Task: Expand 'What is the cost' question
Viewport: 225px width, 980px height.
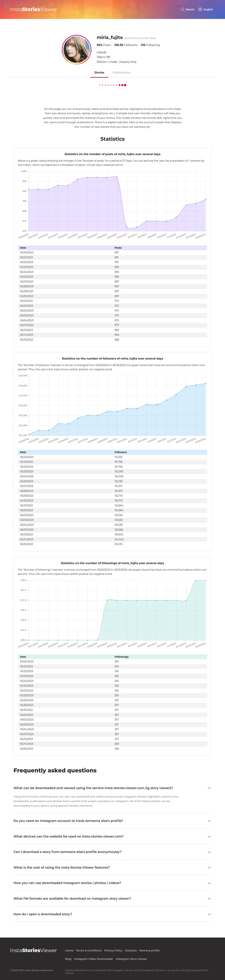Action: point(112,867)
